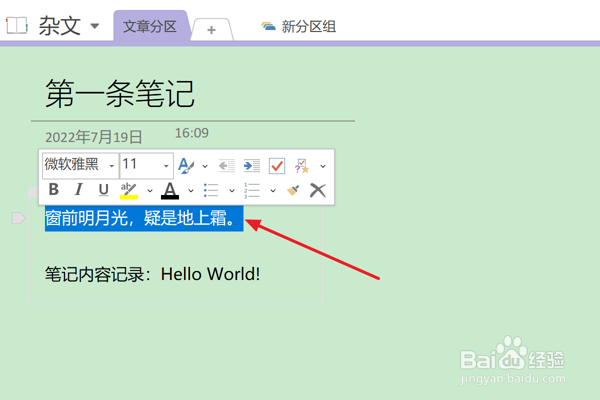Click the Format Painter brush icon
600x400 pixels.
293,190
